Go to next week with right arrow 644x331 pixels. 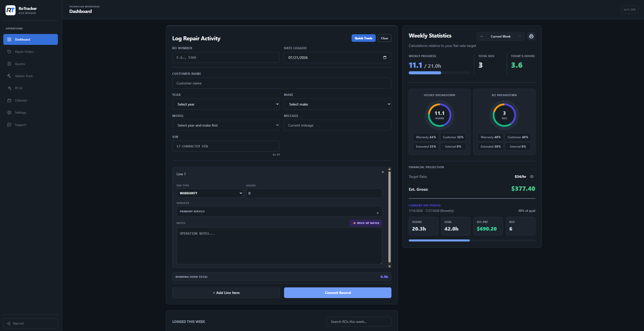[520, 37]
